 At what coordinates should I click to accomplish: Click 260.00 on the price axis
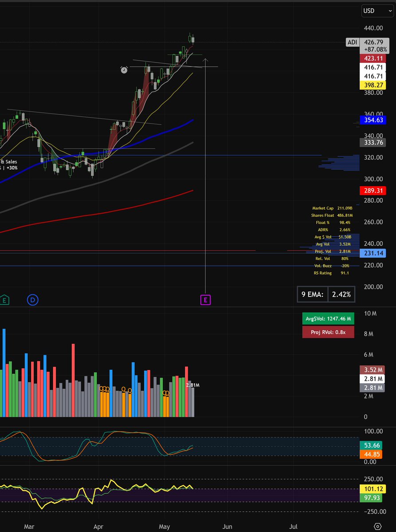(x=373, y=222)
